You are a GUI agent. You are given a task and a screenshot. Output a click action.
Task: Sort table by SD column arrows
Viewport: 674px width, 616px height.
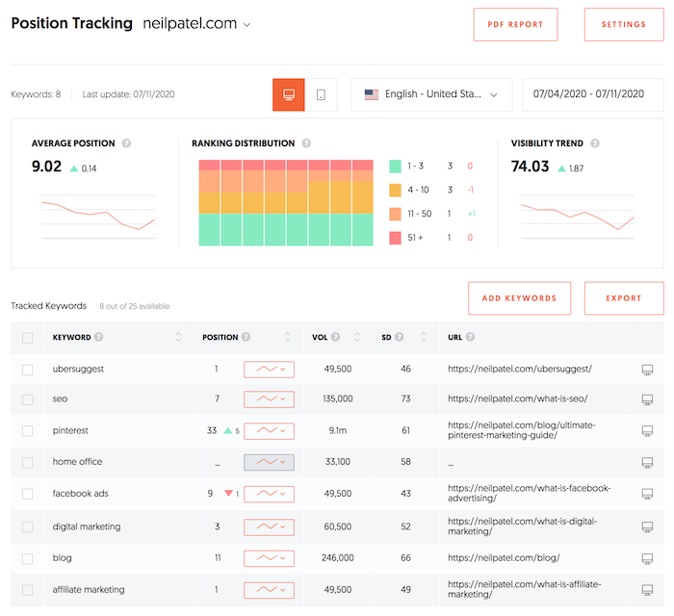(x=424, y=337)
